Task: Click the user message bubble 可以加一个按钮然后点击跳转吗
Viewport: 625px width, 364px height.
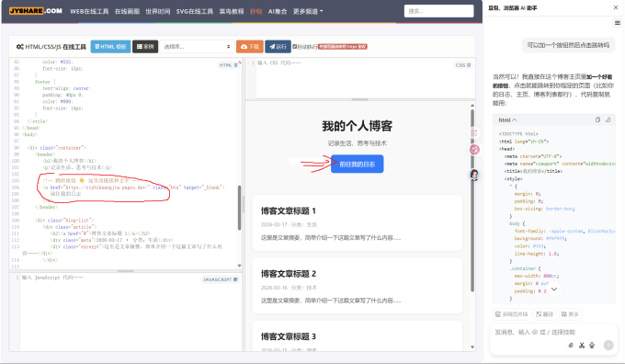Action: [x=568, y=45]
